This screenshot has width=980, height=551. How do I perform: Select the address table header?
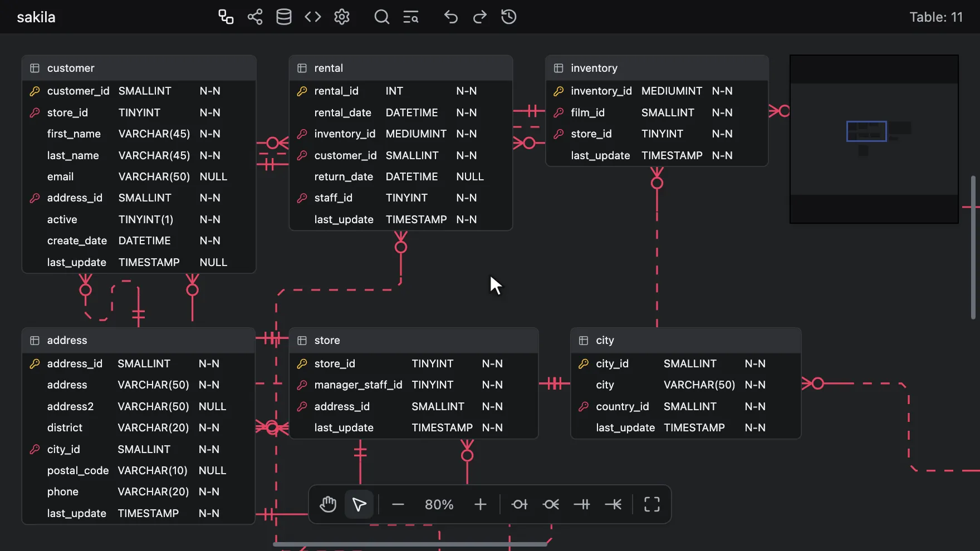(139, 340)
